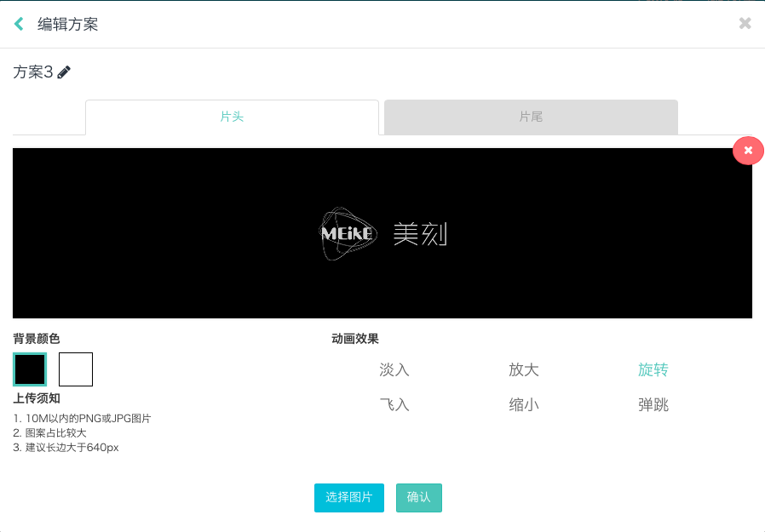Switch to the 片尾 tab
Screen dimensions: 765x532
(x=531, y=117)
